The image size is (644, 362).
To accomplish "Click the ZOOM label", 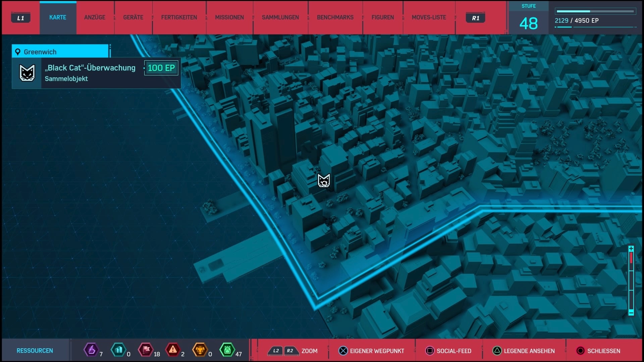I will pos(309,351).
